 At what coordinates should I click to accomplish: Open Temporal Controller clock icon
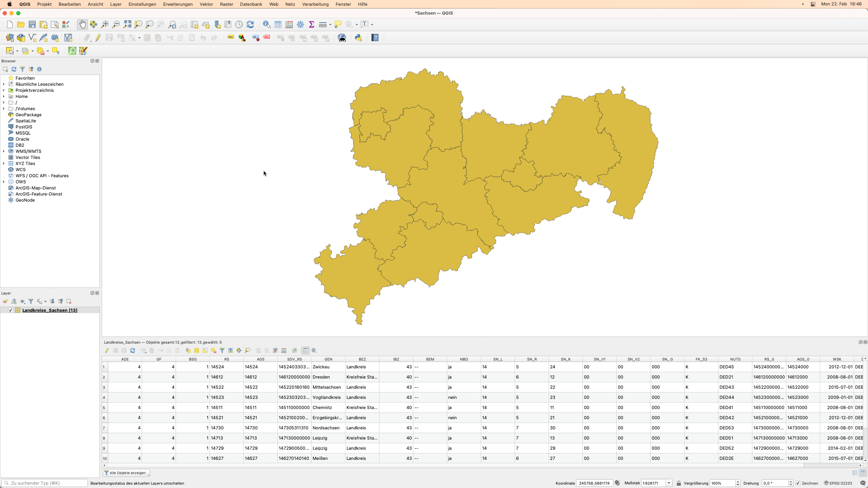[x=239, y=24]
